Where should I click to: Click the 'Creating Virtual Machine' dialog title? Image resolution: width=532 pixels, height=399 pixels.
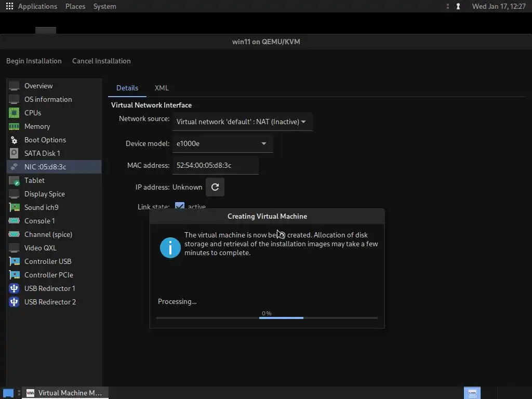point(268,216)
